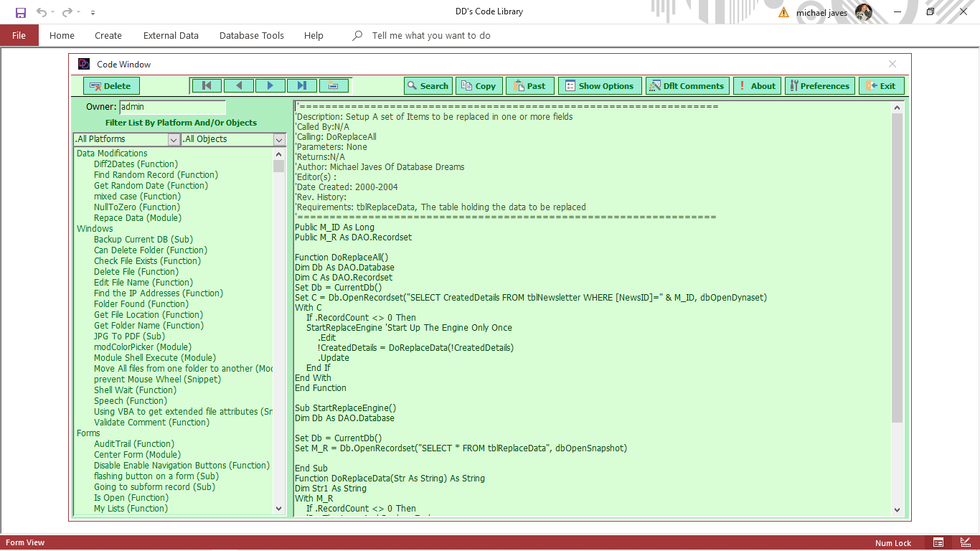The height and width of the screenshot is (551, 980).
Task: Select modColorPicker (Module)
Action: [143, 347]
